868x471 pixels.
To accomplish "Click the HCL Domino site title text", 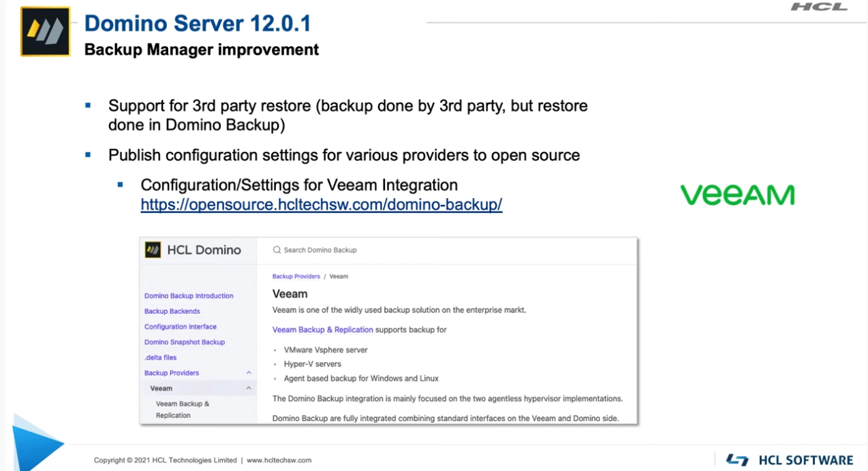I will tap(204, 250).
